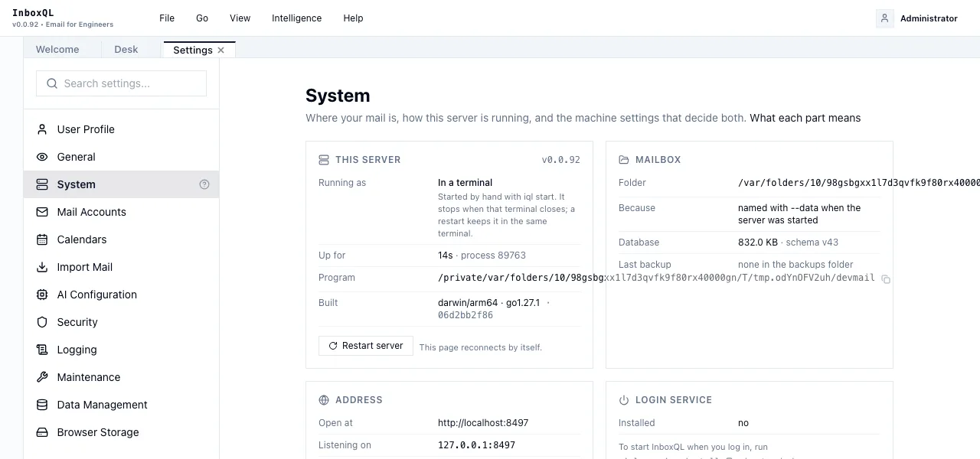Copy the program path with copy icon

[886, 279]
